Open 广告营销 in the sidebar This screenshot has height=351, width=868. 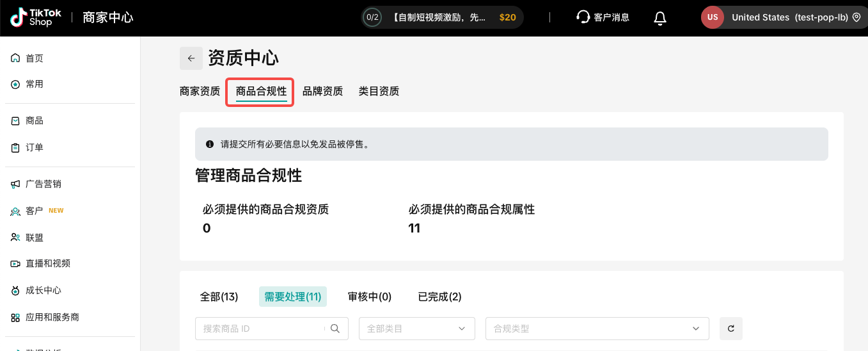click(43, 184)
